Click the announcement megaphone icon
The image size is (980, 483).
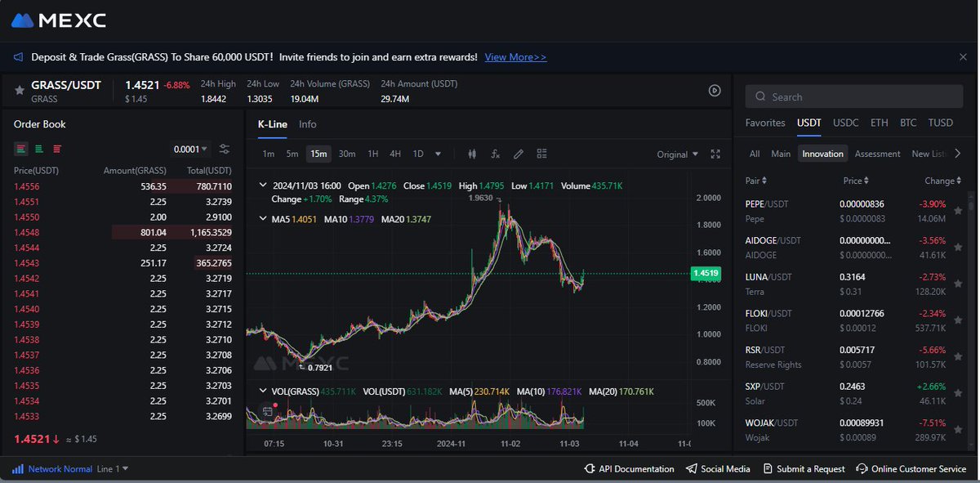[x=19, y=57]
